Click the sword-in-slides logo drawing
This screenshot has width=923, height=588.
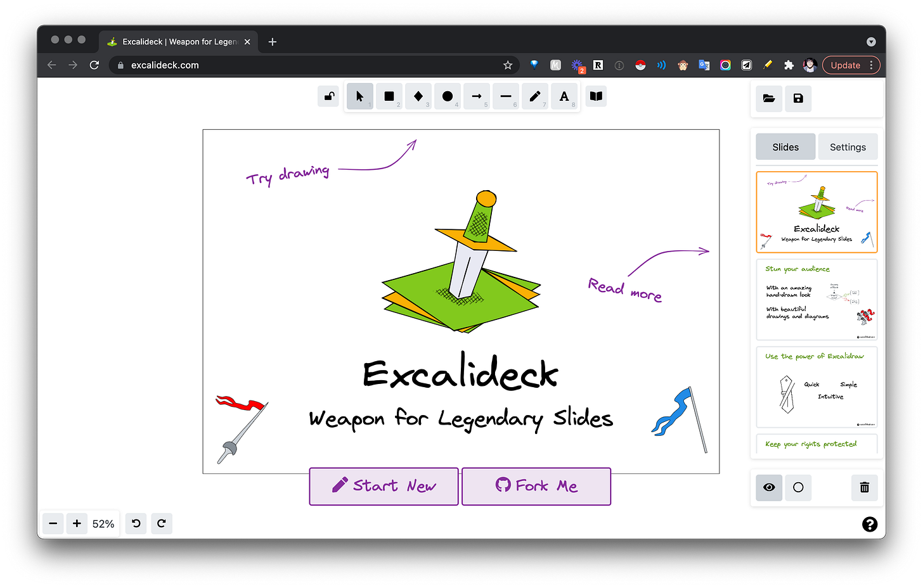461,261
